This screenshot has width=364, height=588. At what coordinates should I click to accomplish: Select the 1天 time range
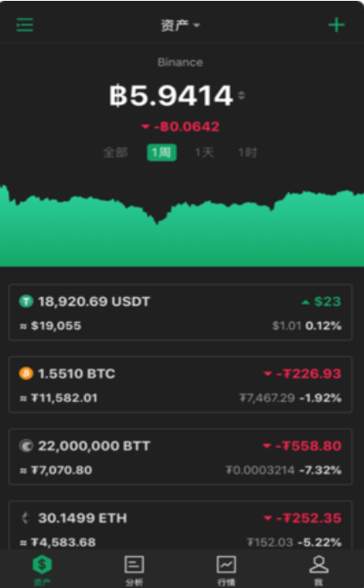point(204,152)
